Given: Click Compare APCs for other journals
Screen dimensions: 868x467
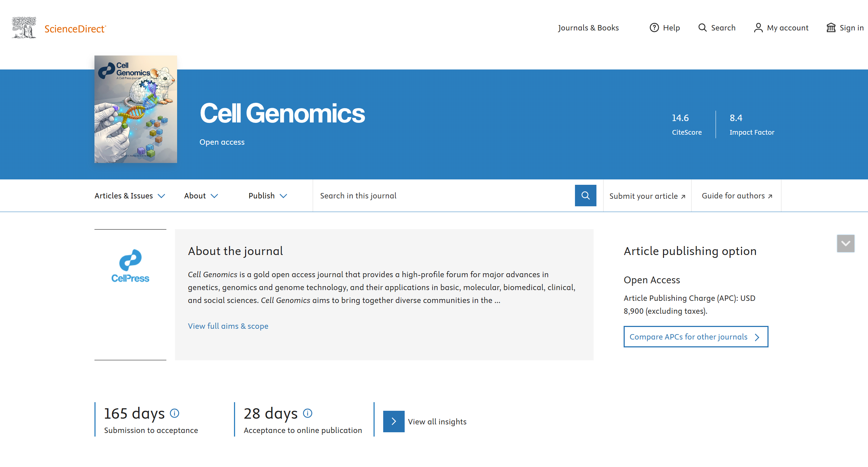Looking at the screenshot, I should tap(696, 337).
